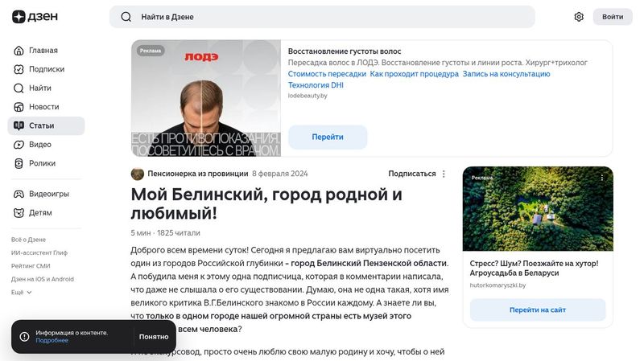
Task: Click the Дзен logo icon
Action: (x=19, y=17)
